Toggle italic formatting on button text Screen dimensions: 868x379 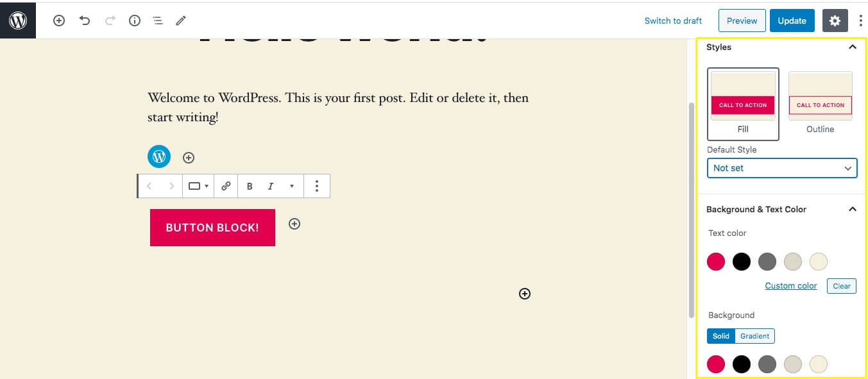[x=271, y=186]
